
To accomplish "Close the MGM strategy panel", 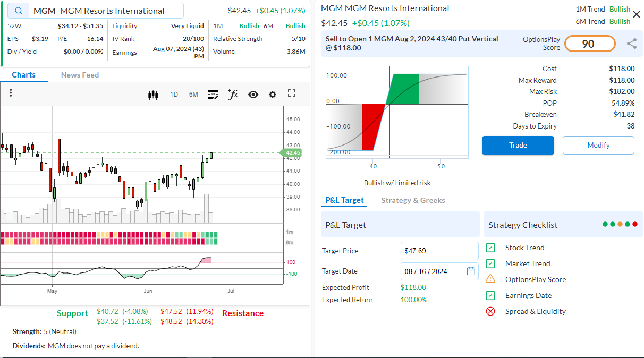I will click(637, 14).
